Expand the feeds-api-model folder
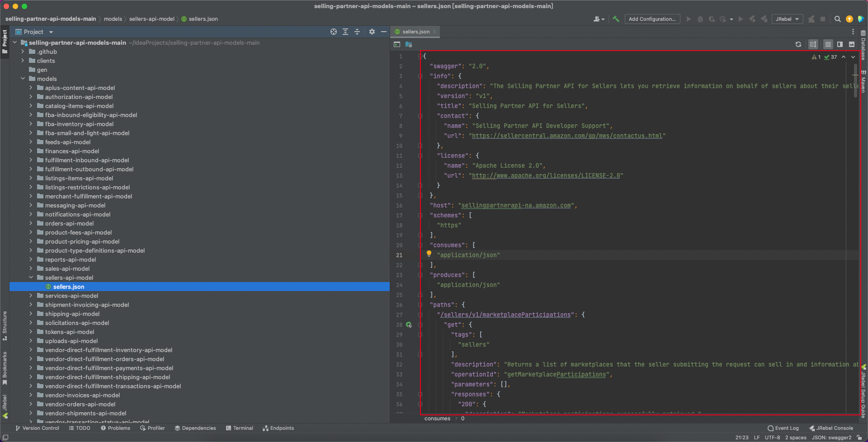The width and height of the screenshot is (868, 442). pos(31,142)
